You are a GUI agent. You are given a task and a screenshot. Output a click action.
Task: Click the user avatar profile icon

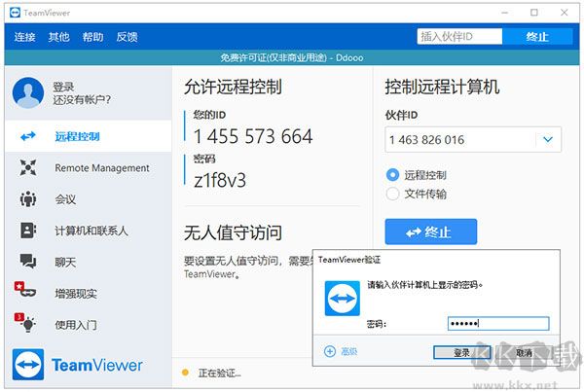pyautogui.click(x=28, y=92)
